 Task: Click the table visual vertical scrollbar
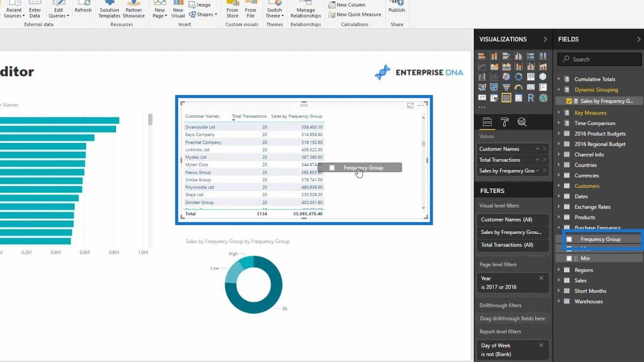(423, 143)
